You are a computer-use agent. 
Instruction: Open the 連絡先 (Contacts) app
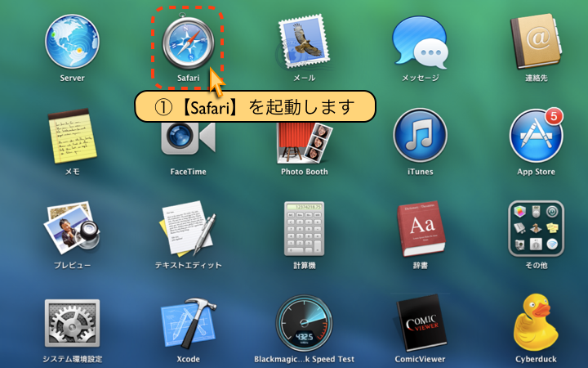point(537,42)
